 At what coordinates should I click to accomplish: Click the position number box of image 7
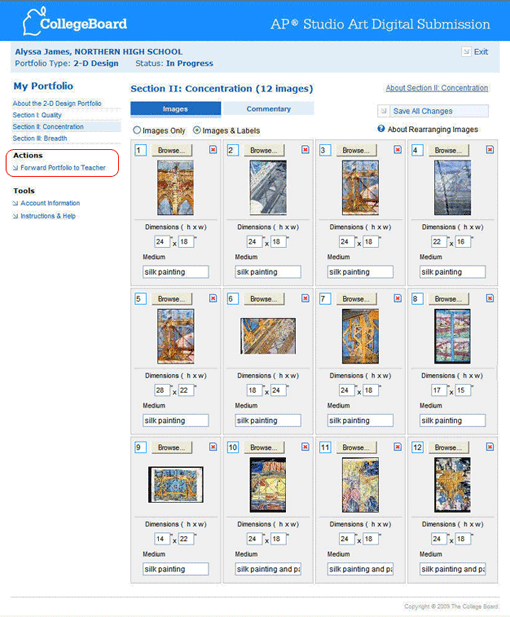pyautogui.click(x=325, y=299)
